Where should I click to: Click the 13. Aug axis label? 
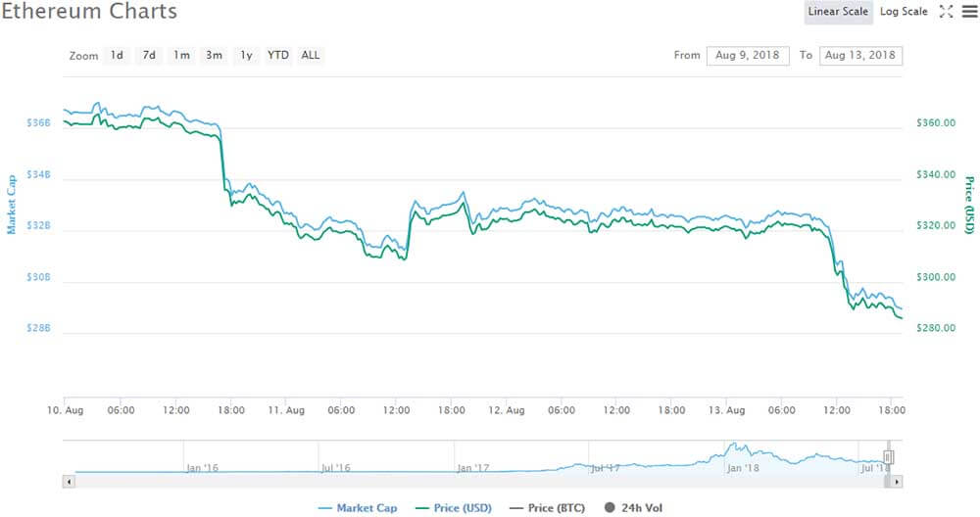pyautogui.click(x=726, y=410)
